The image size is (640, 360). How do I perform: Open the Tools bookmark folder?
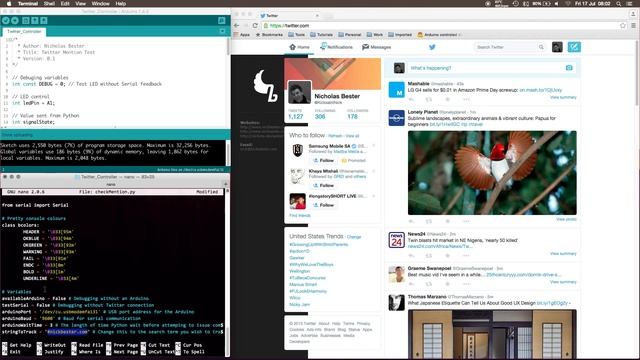point(297,35)
